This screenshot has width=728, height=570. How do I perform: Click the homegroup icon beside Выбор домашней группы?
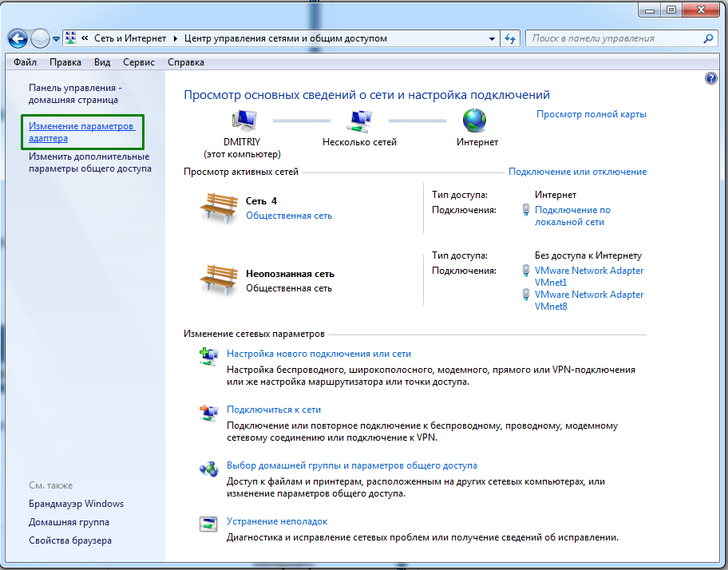pyautogui.click(x=208, y=469)
